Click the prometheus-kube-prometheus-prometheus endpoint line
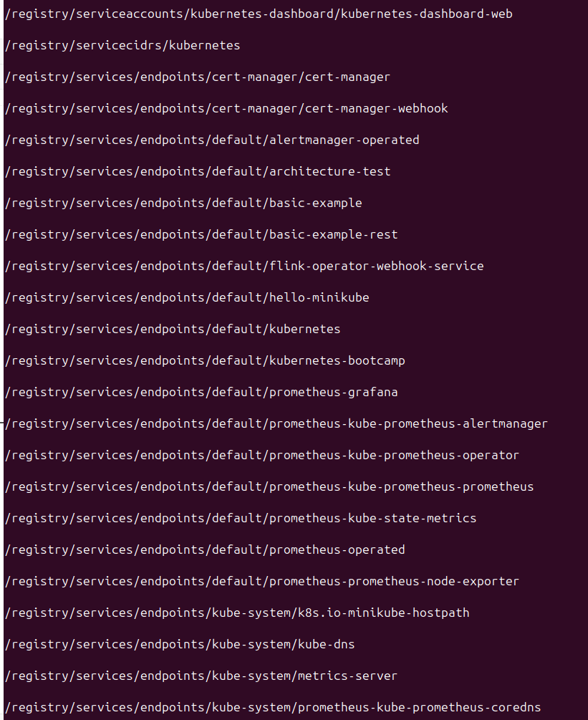 [x=269, y=486]
